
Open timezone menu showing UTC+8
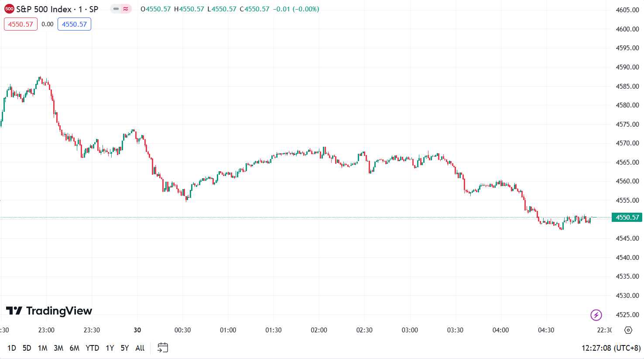click(611, 348)
